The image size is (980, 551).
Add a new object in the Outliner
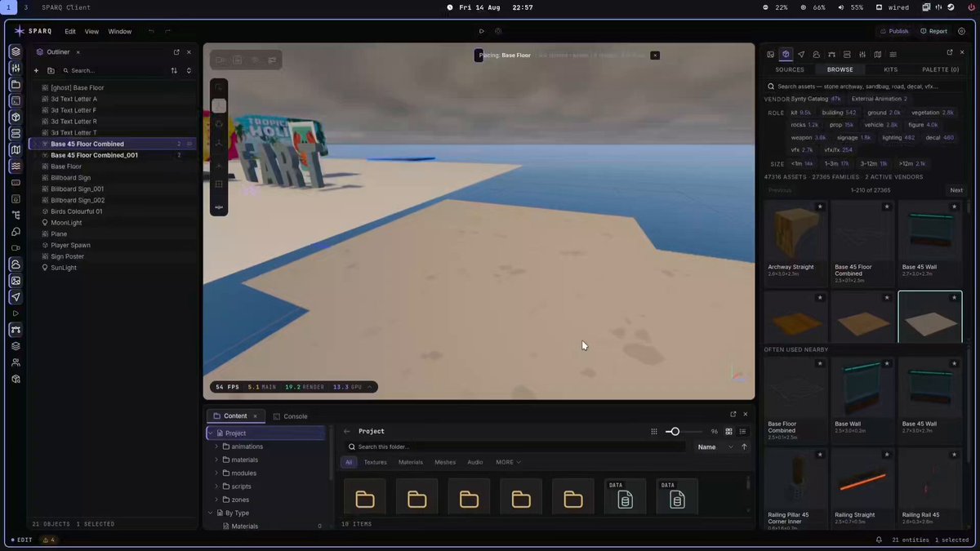pos(36,71)
